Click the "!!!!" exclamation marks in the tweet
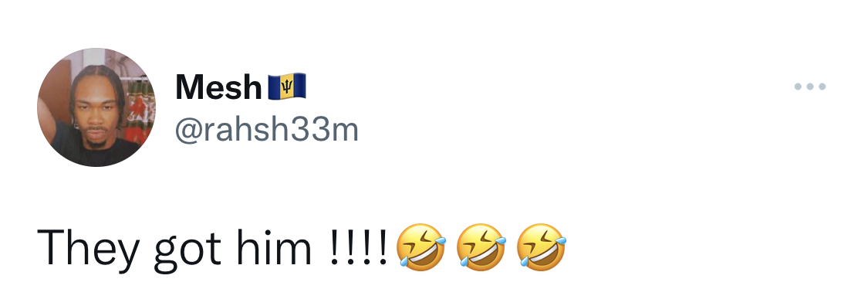Screen dimensions: 868x306 click(358, 247)
